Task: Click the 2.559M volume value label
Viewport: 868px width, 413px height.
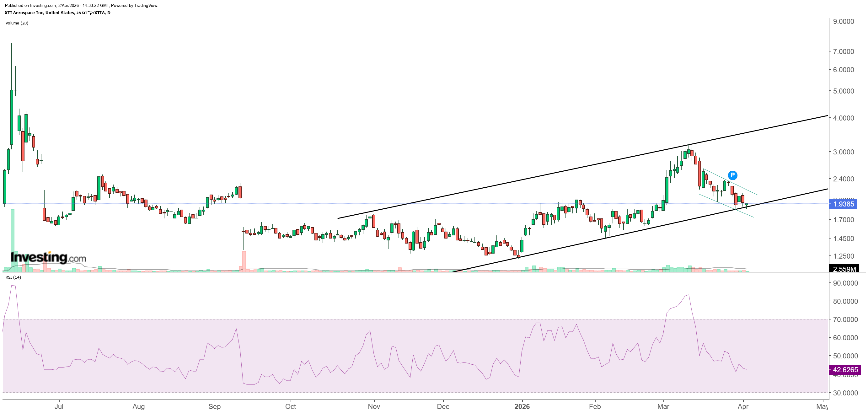Action: click(844, 269)
